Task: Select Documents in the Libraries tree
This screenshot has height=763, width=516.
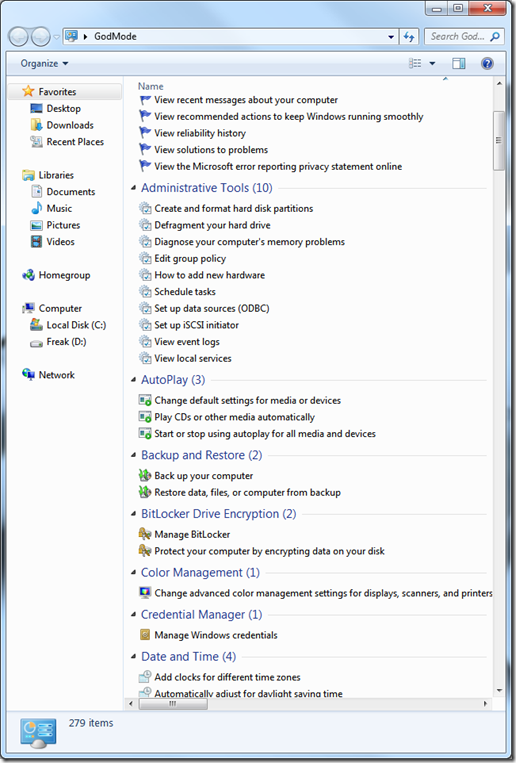Action: 71,192
